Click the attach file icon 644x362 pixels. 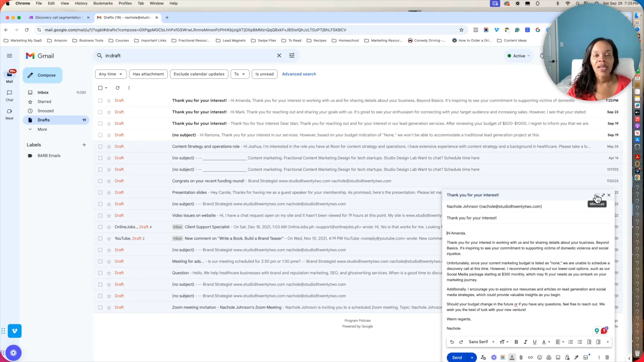pos(521,357)
